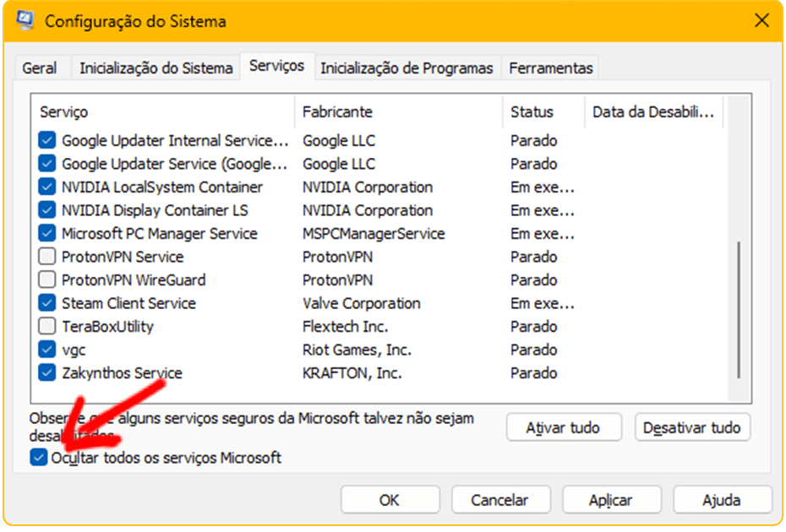Uncheck Google Updater Internal Service checkbox
Viewport: 786px width, 532px height.
(x=47, y=141)
